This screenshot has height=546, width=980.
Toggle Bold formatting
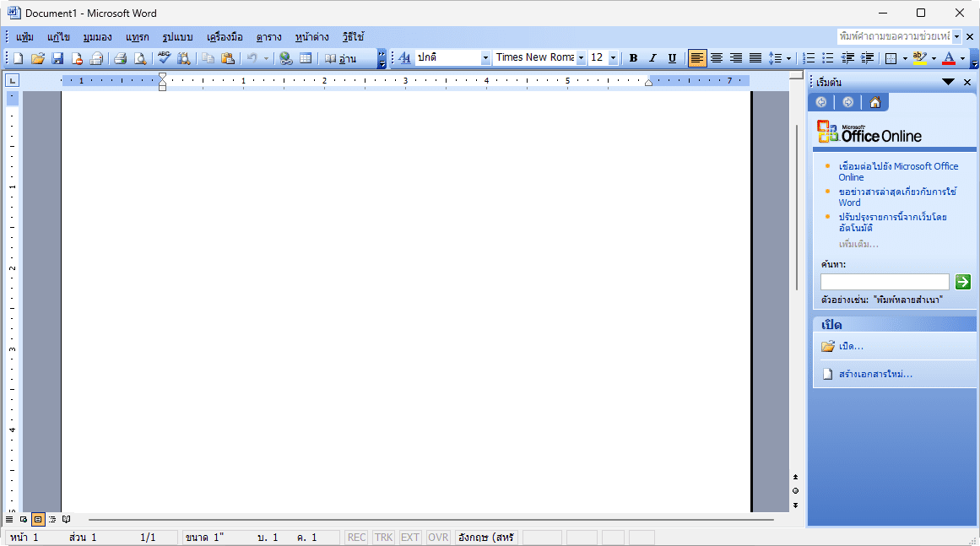633,58
